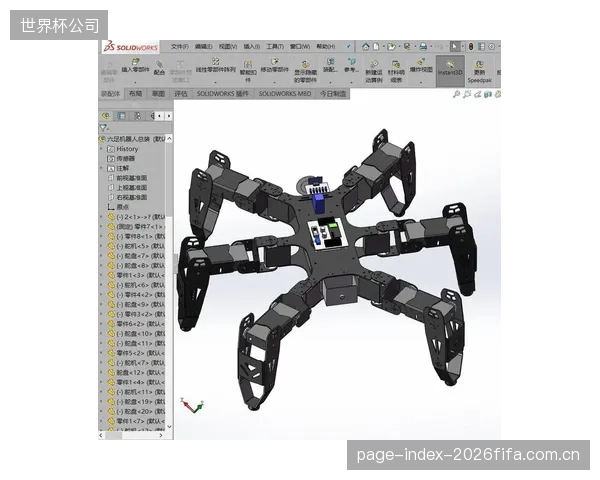Open dropdown under 插入零部件

click(x=135, y=82)
